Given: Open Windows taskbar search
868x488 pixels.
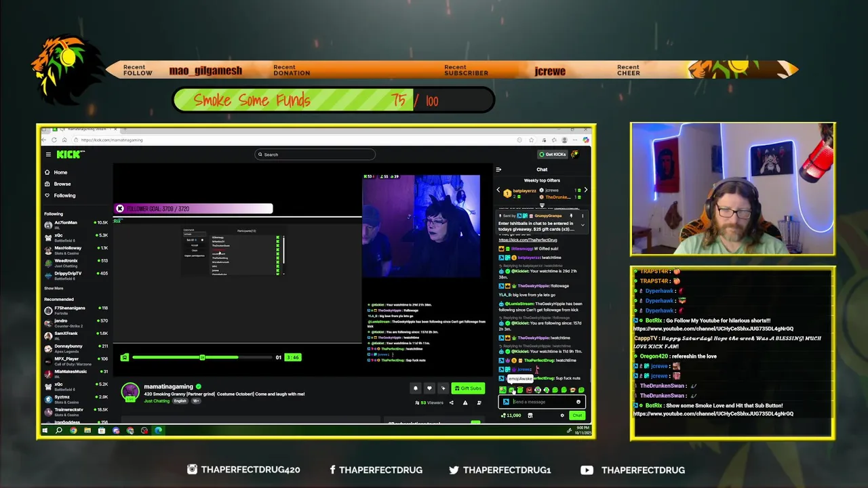Looking at the screenshot, I should 59,430.
